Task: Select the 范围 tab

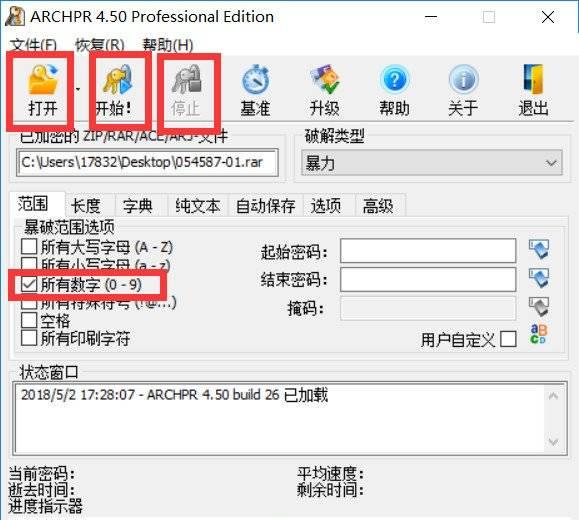Action: [x=37, y=204]
